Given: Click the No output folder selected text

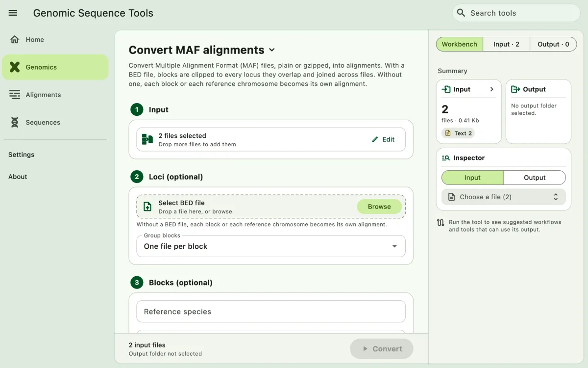Looking at the screenshot, I should click(x=534, y=109).
